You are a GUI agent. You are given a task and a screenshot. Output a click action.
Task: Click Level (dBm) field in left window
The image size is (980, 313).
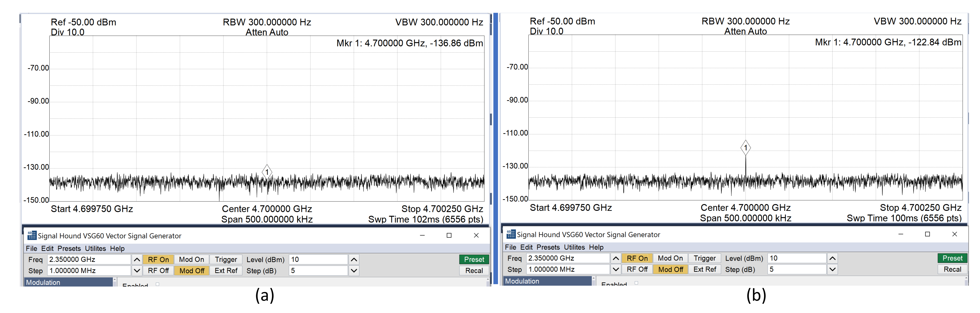click(318, 259)
